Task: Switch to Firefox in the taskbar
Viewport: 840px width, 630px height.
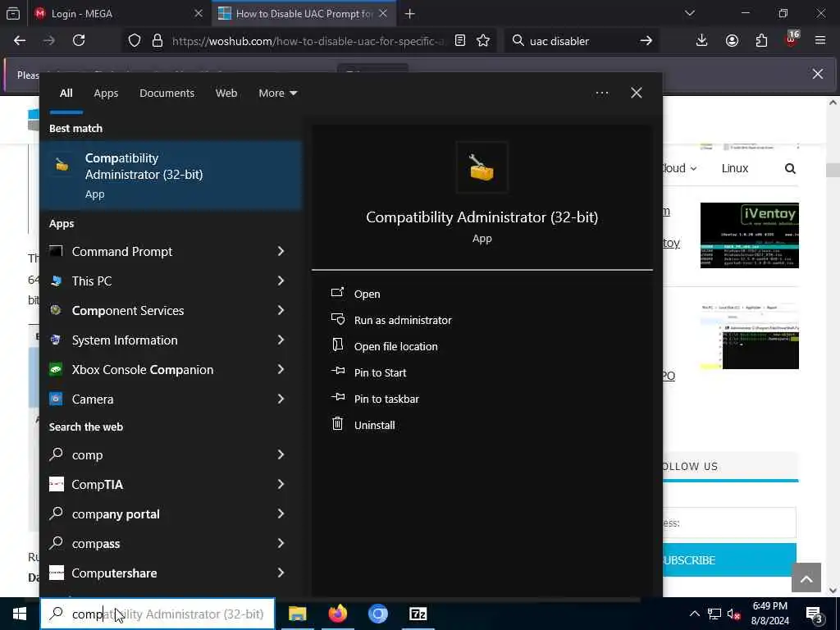Action: 337,614
